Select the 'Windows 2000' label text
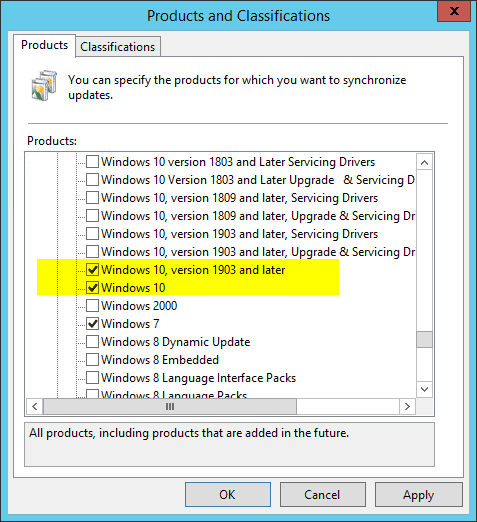Viewport: 477px width, 522px height. click(139, 306)
